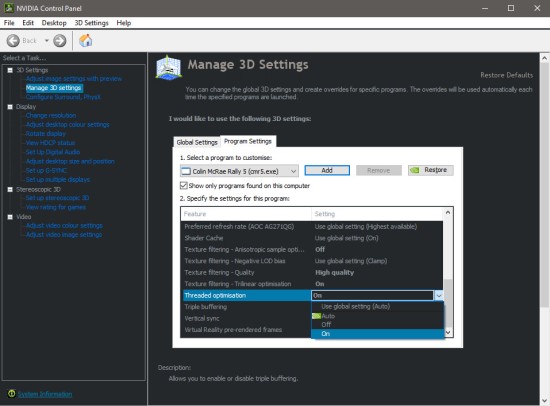
Task: Open the Help menu
Action: pyautogui.click(x=124, y=23)
